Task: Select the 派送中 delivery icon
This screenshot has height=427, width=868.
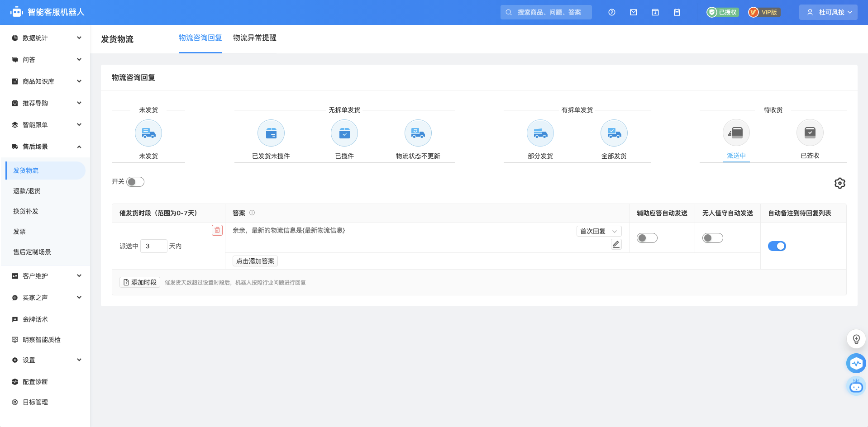Action: (x=736, y=133)
